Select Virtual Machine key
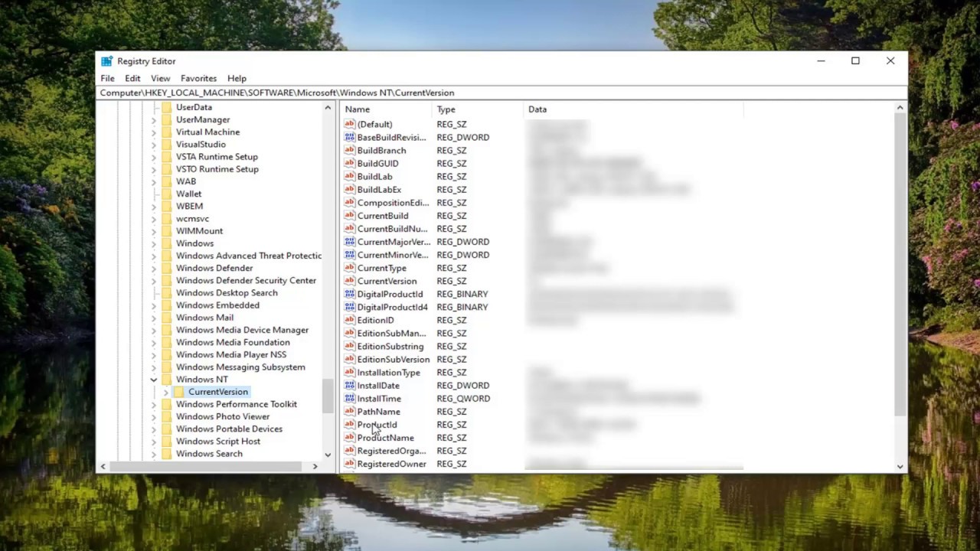The image size is (980, 551). pyautogui.click(x=207, y=132)
